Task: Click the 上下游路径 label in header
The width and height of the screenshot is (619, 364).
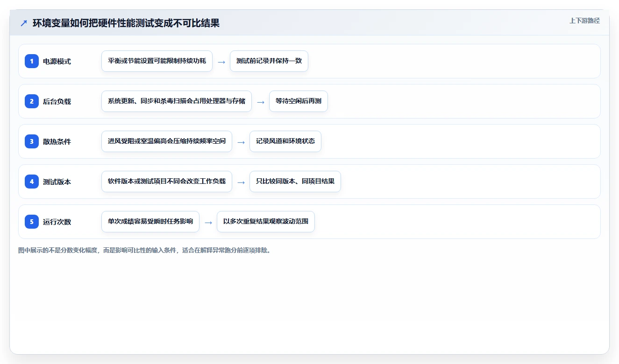Action: point(584,21)
